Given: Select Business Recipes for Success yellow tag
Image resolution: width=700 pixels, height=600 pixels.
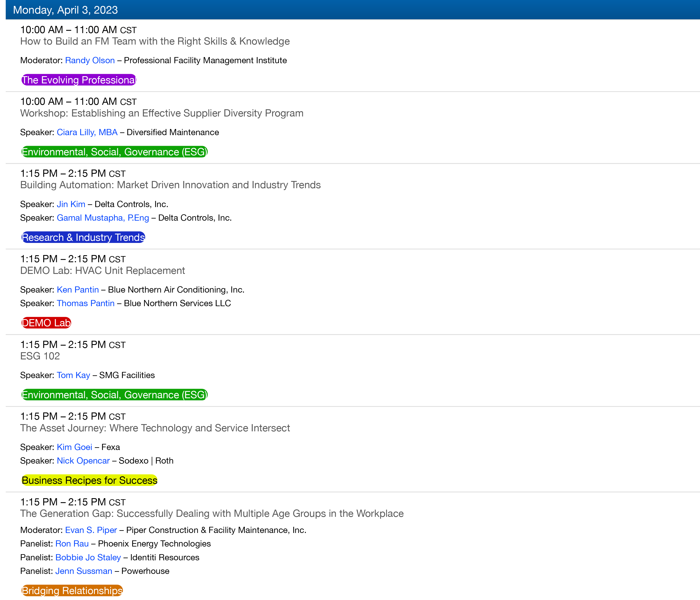Looking at the screenshot, I should pos(90,480).
